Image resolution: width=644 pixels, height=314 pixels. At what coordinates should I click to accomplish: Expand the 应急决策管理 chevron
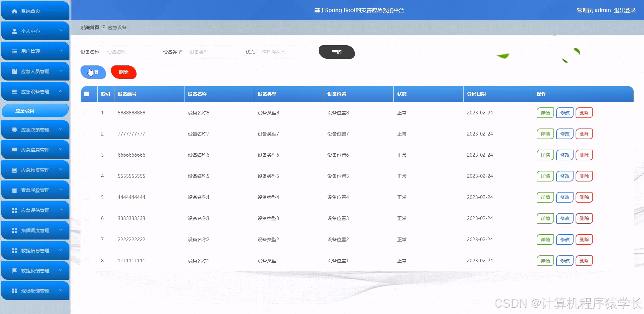click(61, 129)
